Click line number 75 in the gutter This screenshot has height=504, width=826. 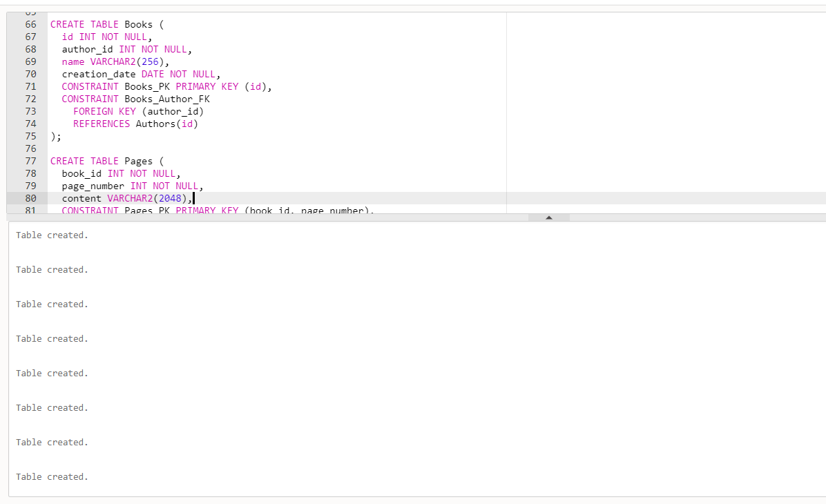[x=30, y=136]
